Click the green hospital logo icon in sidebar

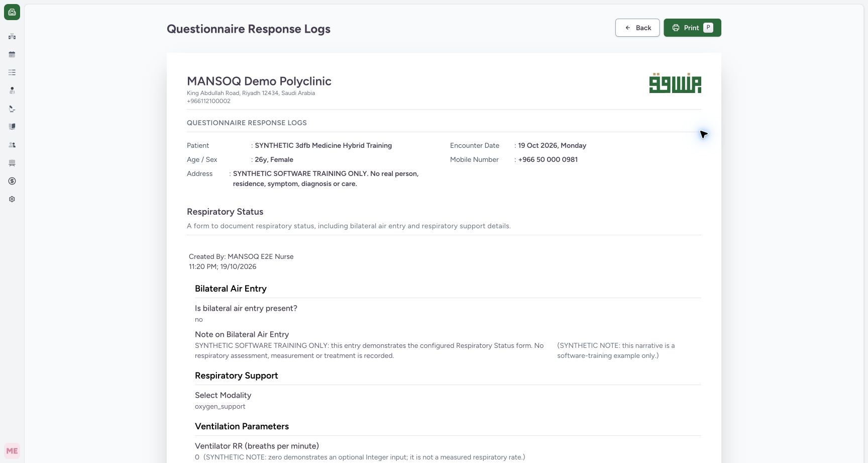pos(12,12)
